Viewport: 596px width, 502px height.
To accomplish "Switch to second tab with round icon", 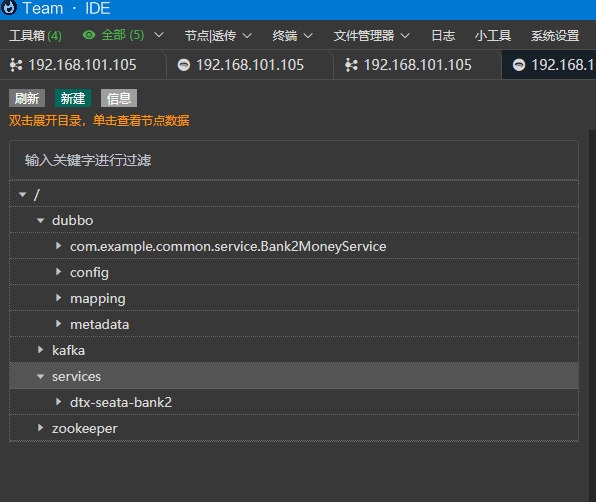I will (250, 65).
